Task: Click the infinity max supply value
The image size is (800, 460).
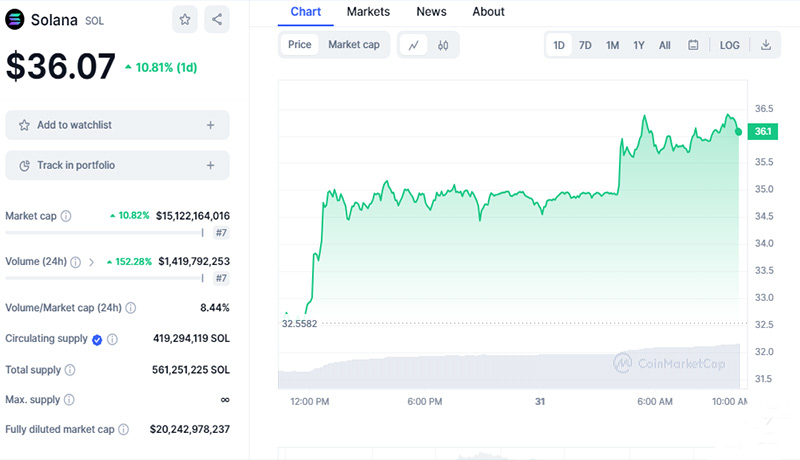Action: [x=224, y=400]
